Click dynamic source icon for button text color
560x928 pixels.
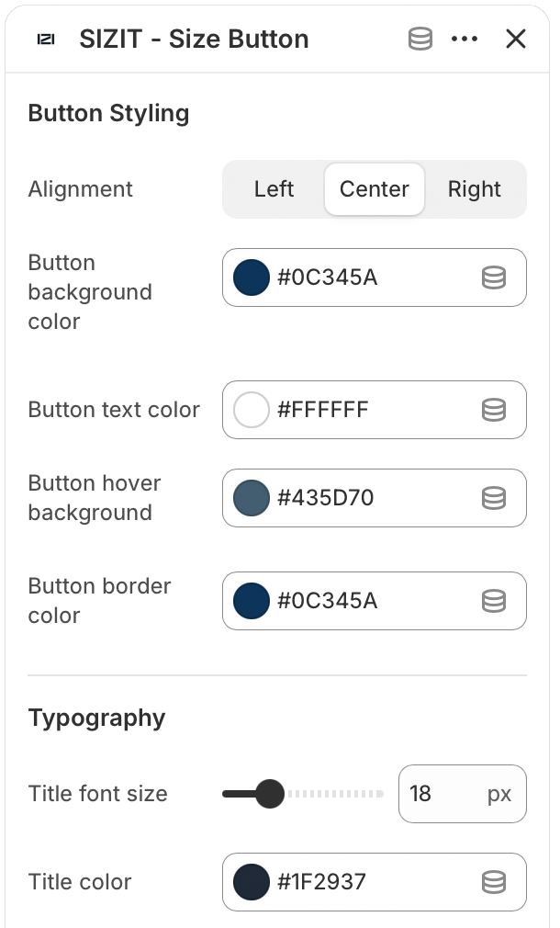[494, 410]
